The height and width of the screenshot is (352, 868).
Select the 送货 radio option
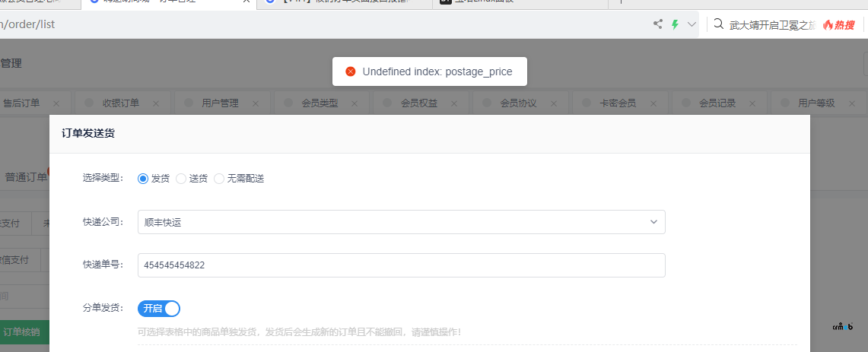181,179
